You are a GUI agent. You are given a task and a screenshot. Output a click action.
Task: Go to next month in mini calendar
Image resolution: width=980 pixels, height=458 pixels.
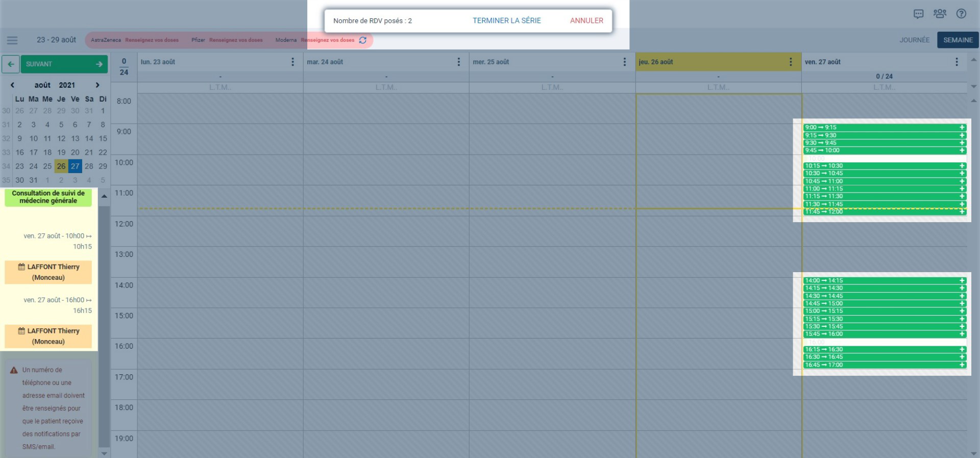pos(97,85)
